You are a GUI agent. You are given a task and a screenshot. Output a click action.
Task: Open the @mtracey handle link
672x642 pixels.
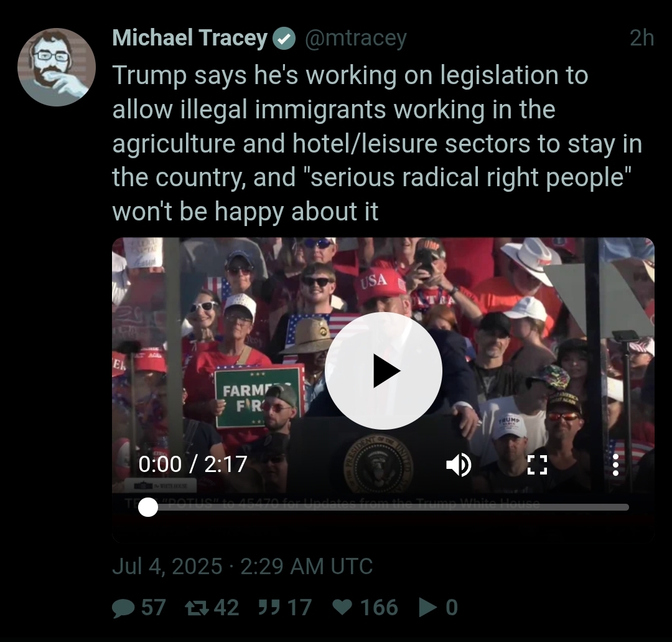point(356,39)
